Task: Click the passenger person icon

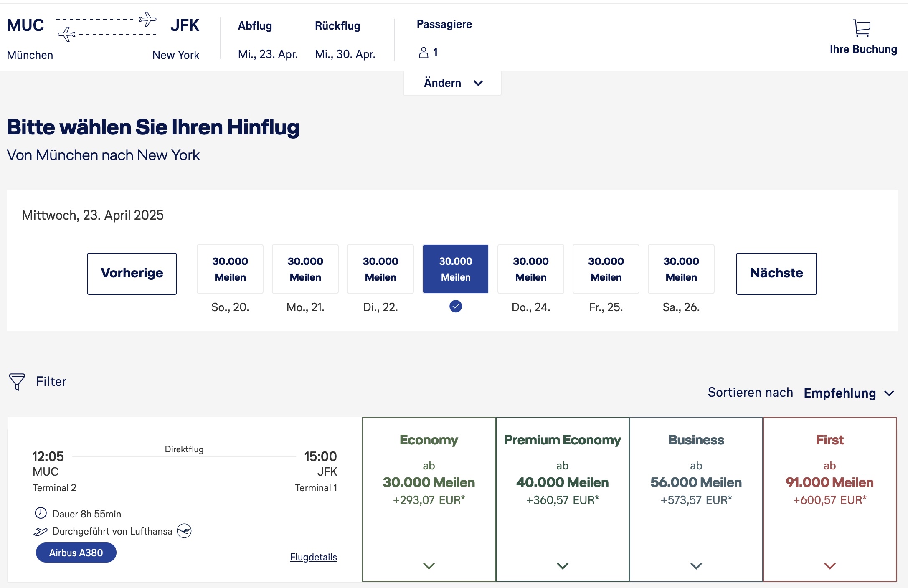Action: point(424,53)
